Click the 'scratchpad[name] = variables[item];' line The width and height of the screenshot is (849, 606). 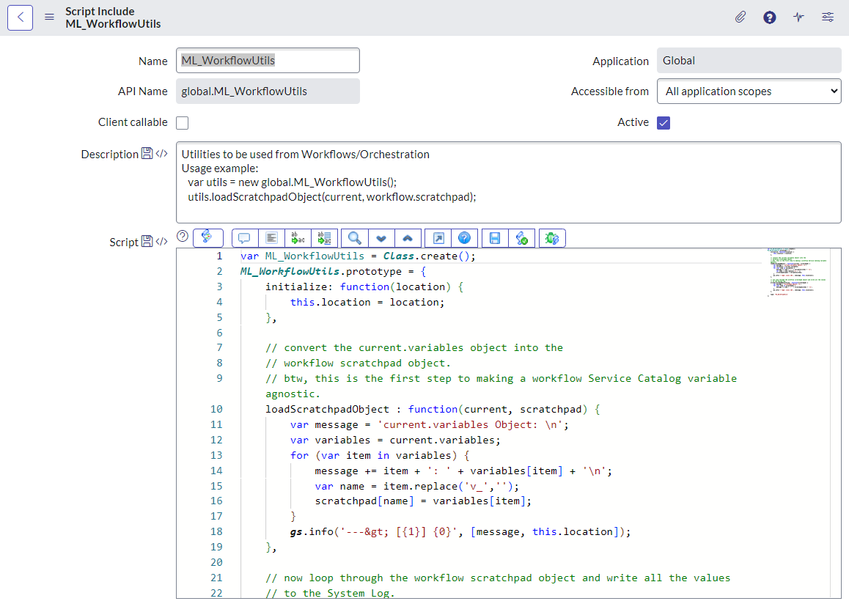click(x=423, y=501)
